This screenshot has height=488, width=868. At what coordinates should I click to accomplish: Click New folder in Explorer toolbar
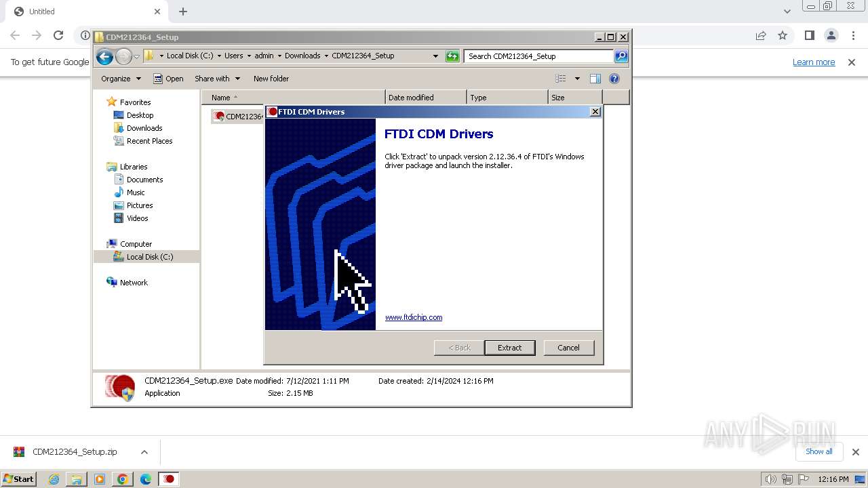(x=271, y=79)
